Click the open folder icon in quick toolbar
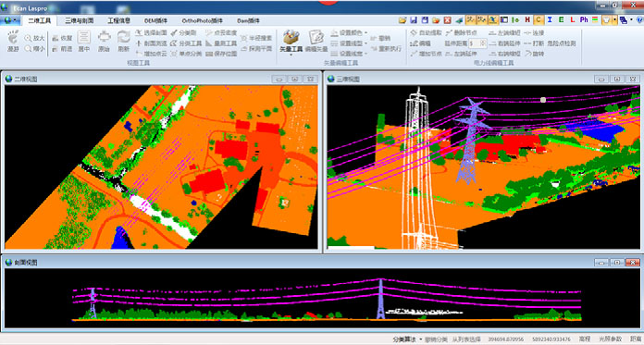 tap(402, 19)
